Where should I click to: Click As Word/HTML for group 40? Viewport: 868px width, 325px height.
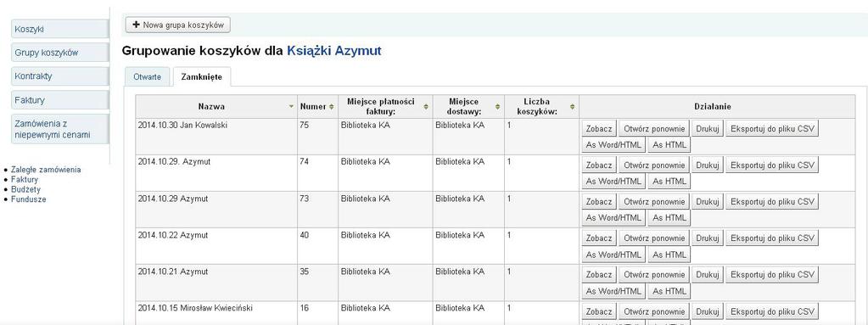[x=613, y=255]
